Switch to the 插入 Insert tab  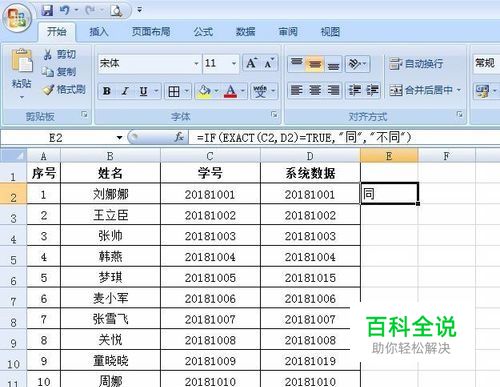[x=99, y=32]
